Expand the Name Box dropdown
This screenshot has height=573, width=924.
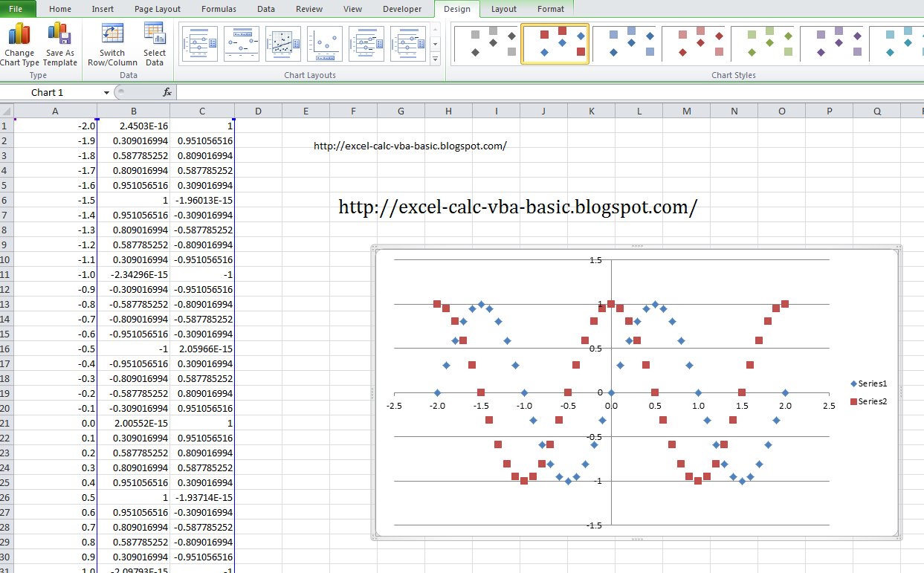click(x=106, y=93)
